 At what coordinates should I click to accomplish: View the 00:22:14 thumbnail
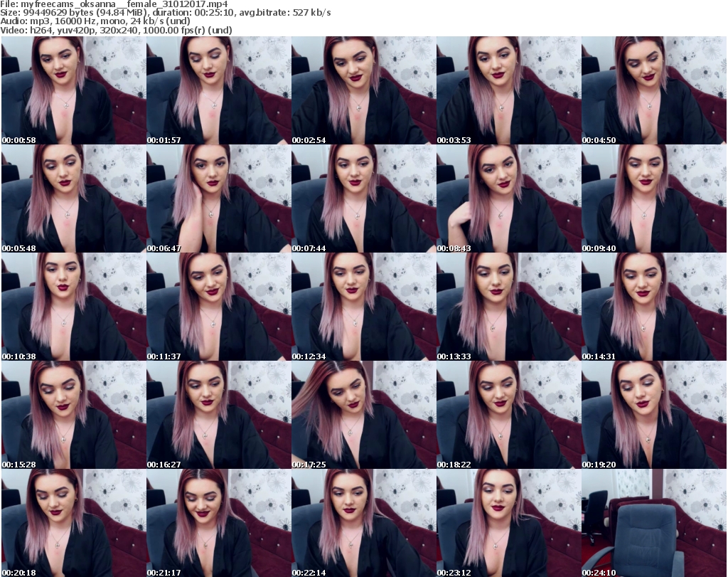pos(363,523)
